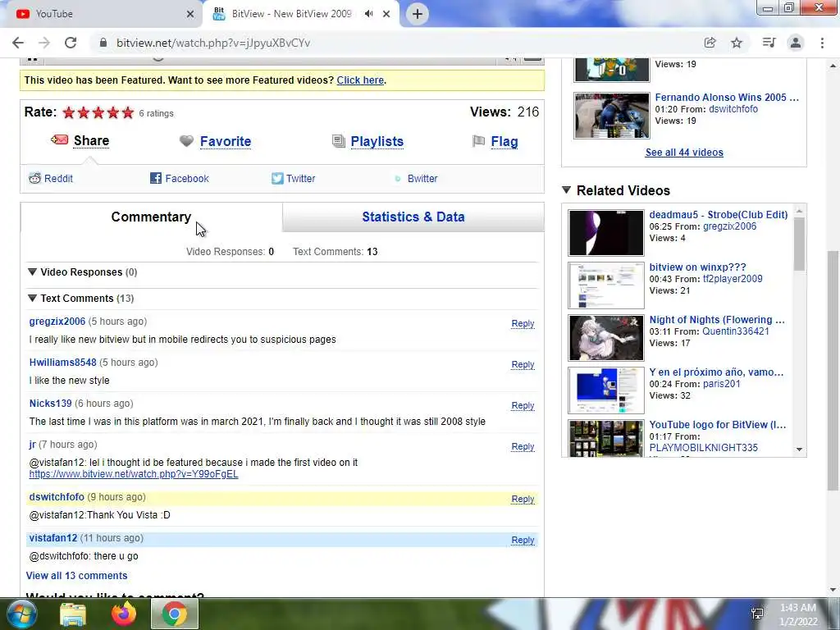Viewport: 840px width, 630px height.
Task: Open Share options link
Action: [x=91, y=141]
